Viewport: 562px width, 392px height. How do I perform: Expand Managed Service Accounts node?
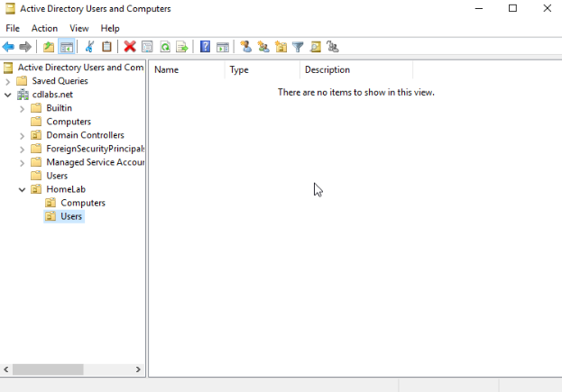coord(23,163)
